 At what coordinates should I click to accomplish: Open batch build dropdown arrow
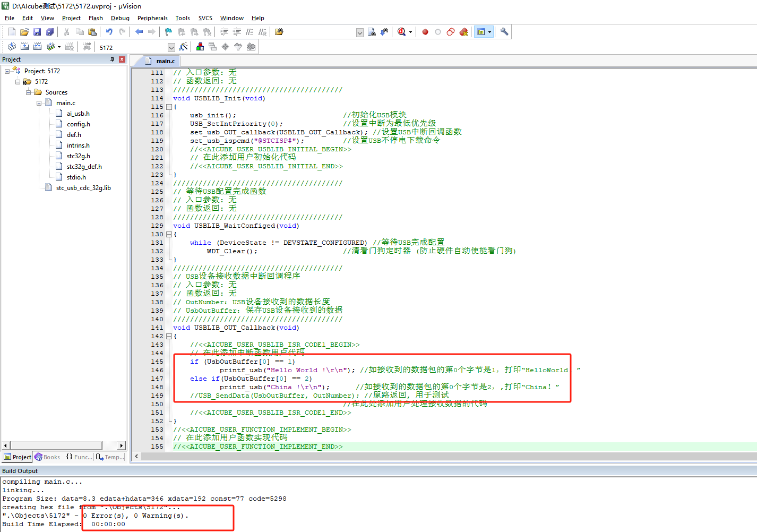click(x=59, y=47)
